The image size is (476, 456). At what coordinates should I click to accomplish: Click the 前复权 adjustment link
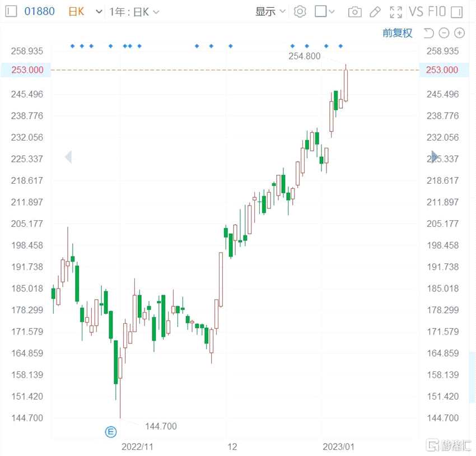click(398, 33)
